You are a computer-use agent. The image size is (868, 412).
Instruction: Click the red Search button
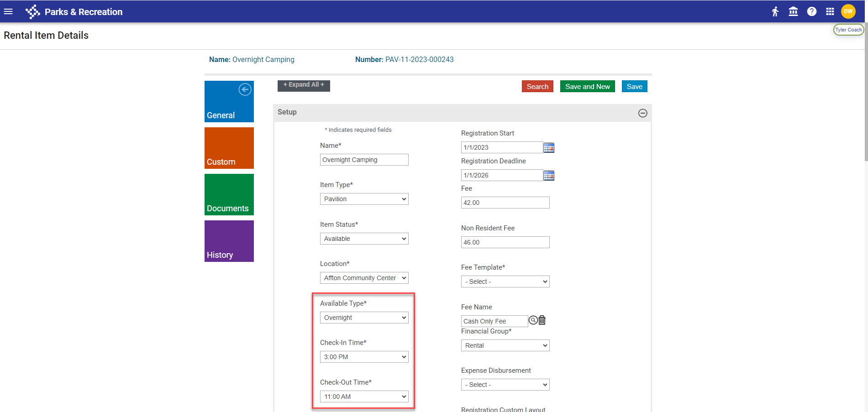pos(537,87)
